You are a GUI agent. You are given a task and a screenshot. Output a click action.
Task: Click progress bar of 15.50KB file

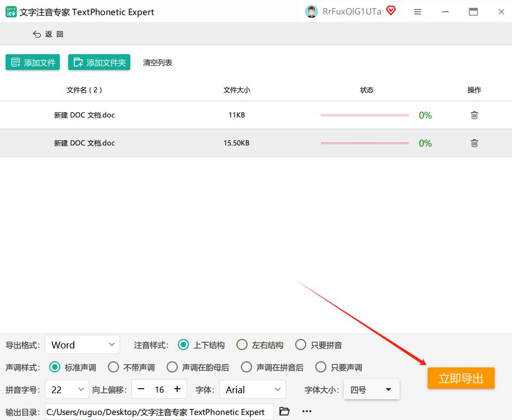coord(365,143)
